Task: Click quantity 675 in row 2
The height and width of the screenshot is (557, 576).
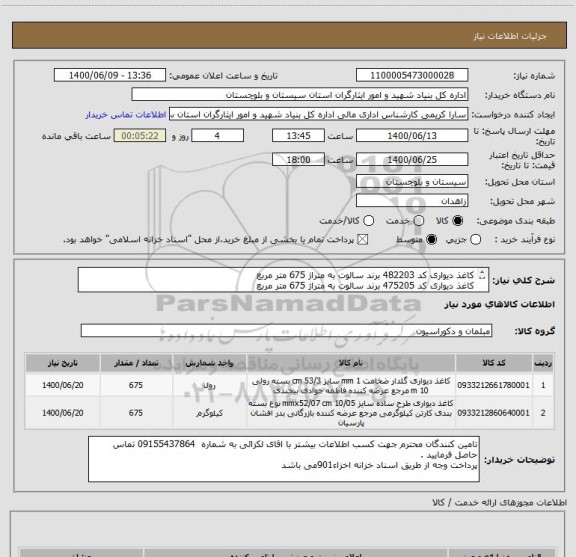Action: (136, 413)
